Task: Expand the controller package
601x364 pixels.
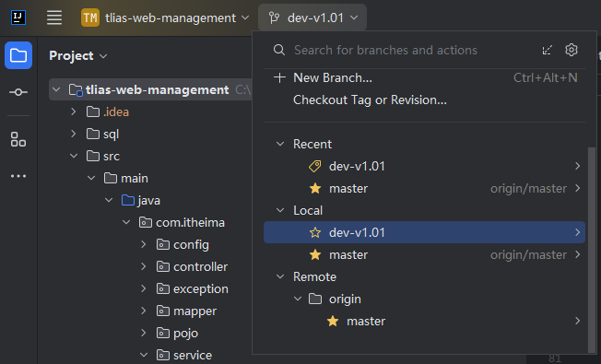Action: pos(144,266)
